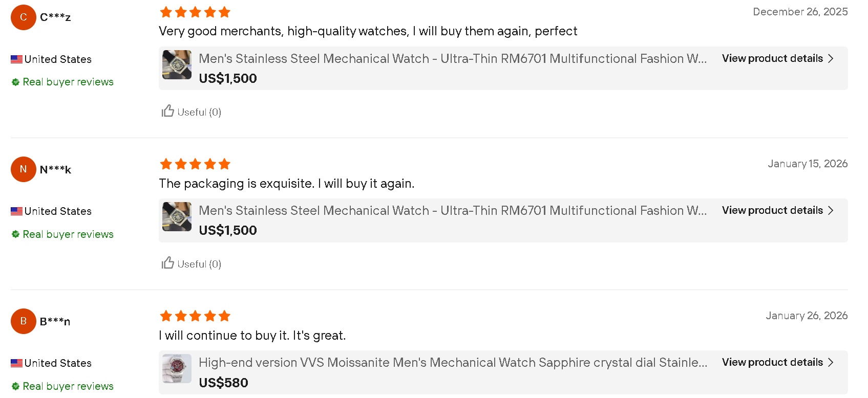
Task: Open Moissanite watch thumbnail in B***n's review
Action: (x=177, y=368)
